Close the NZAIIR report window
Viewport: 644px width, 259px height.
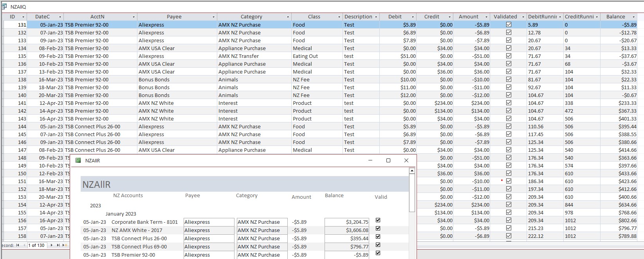click(406, 160)
